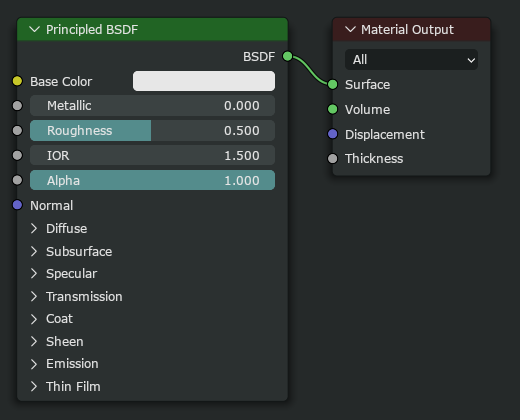The width and height of the screenshot is (520, 420).
Task: Click the yellow Base Color input socket
Action: (17, 81)
